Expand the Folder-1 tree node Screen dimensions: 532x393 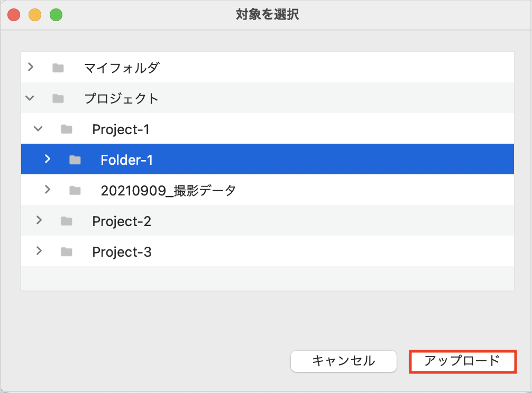(48, 159)
